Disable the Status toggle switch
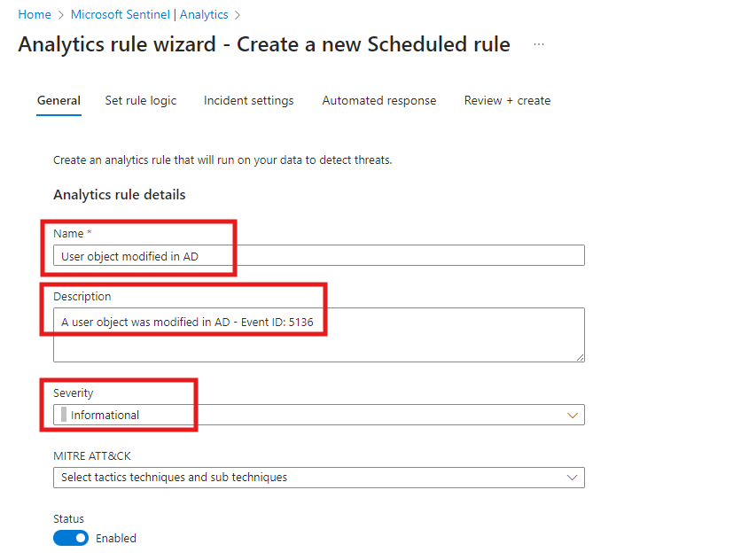 [x=71, y=538]
